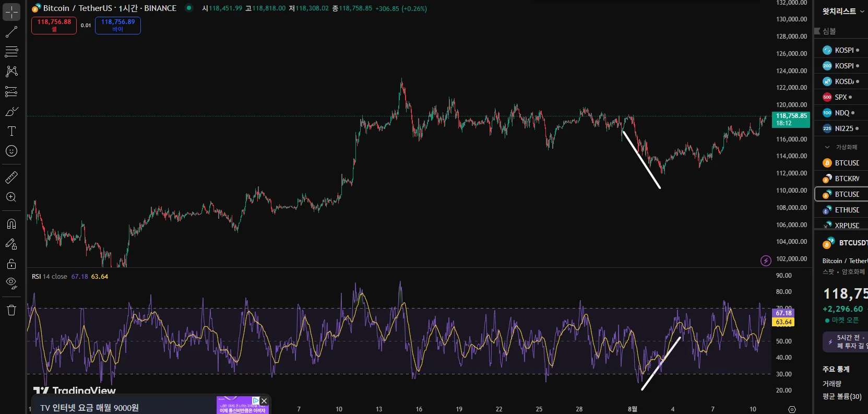868x414 pixels.
Task: Select the SPX watchlist row
Action: pos(841,97)
